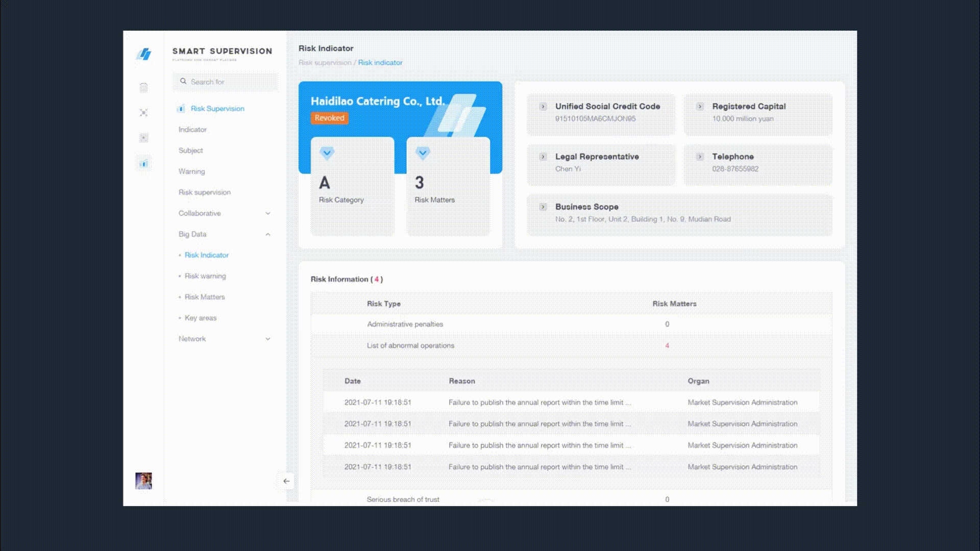Viewport: 980px width, 551px height.
Task: Open the building icon in left rail
Action: pos(144,88)
